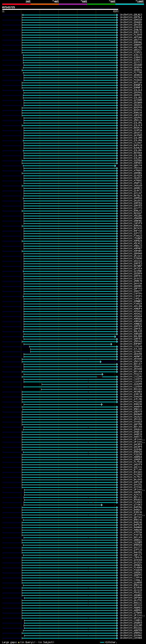The image size is (146, 644).
Task: Open hit UniRef100_A8TUA6
Action: tap(131, 37)
